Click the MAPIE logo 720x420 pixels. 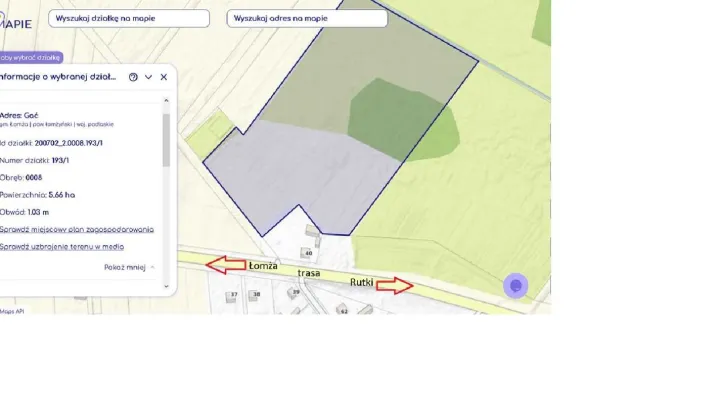[x=15, y=23]
